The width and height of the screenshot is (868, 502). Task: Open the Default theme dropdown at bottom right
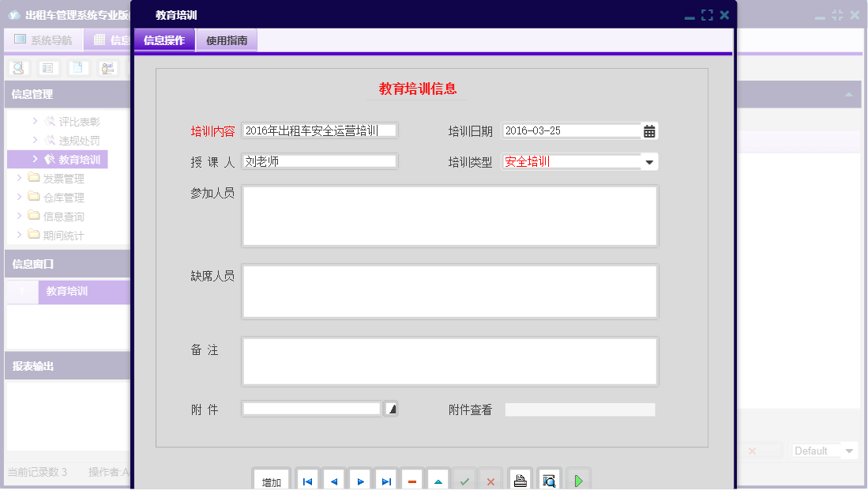coord(824,451)
